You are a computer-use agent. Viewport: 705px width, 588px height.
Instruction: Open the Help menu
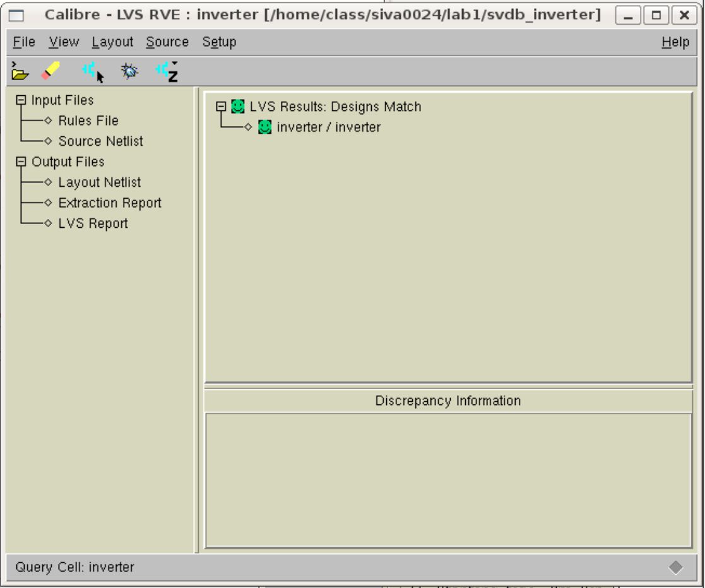click(675, 42)
